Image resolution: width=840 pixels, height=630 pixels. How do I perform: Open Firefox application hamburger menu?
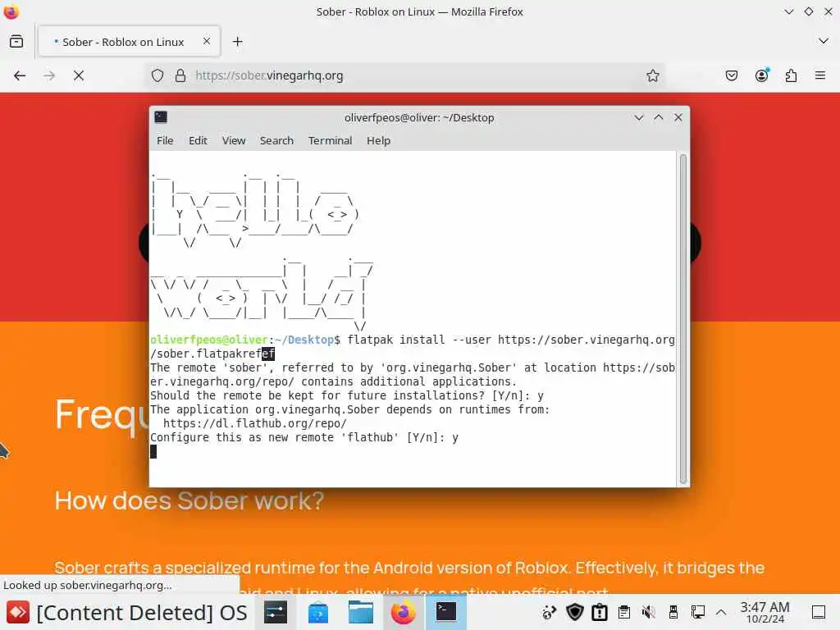[820, 75]
